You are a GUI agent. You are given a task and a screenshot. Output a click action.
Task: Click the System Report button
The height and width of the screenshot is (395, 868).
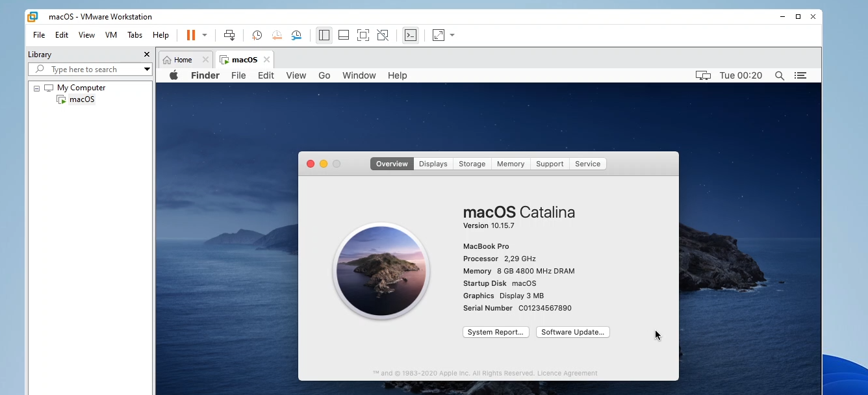tap(496, 332)
